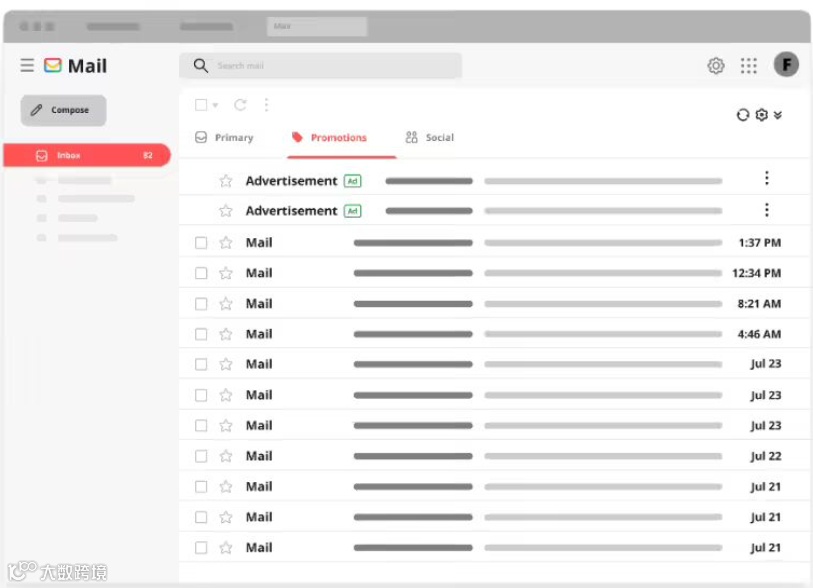This screenshot has width=813, height=588.
Task: Open the Inbox folder
Action: [87, 156]
